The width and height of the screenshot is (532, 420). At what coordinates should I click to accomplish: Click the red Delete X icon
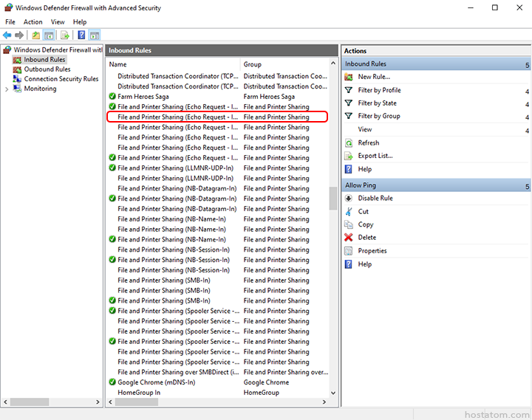click(x=349, y=238)
